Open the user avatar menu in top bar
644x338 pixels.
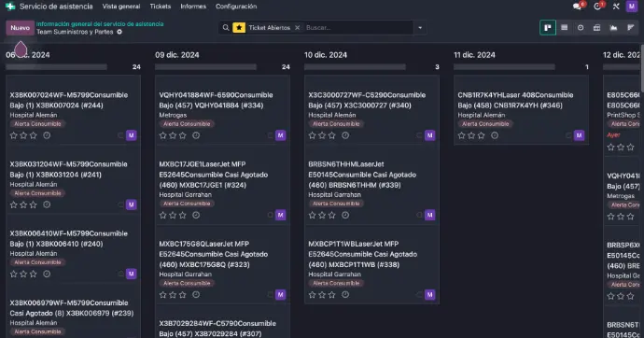[x=632, y=7]
